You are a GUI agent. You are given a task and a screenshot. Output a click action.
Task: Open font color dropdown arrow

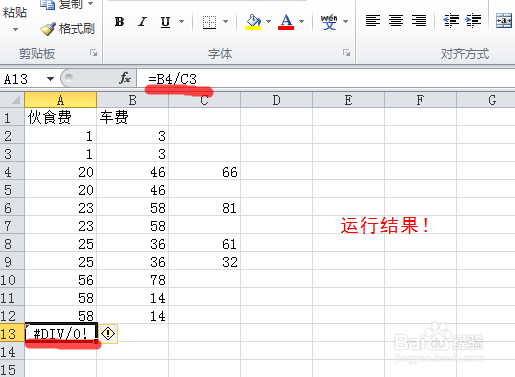point(302,22)
